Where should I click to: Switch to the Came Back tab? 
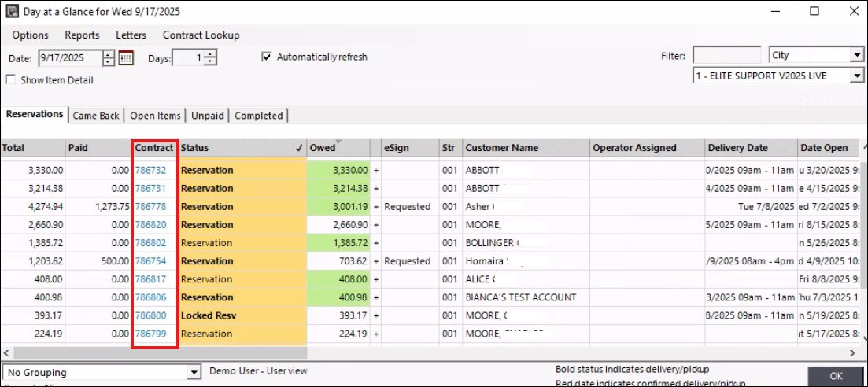96,116
